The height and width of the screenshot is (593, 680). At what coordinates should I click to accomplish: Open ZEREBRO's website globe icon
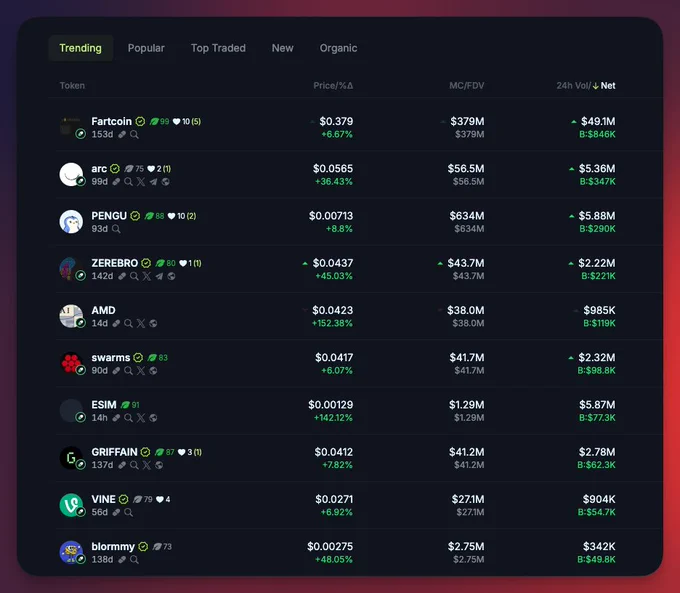point(172,276)
